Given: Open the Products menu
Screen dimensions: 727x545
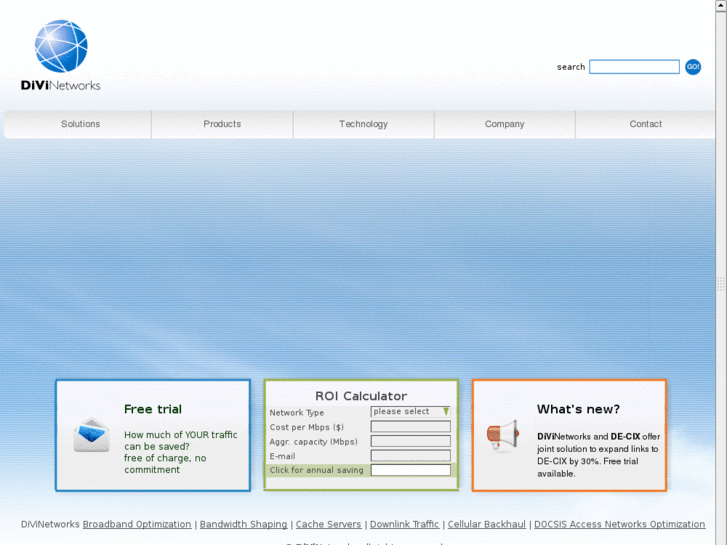Looking at the screenshot, I should [222, 124].
